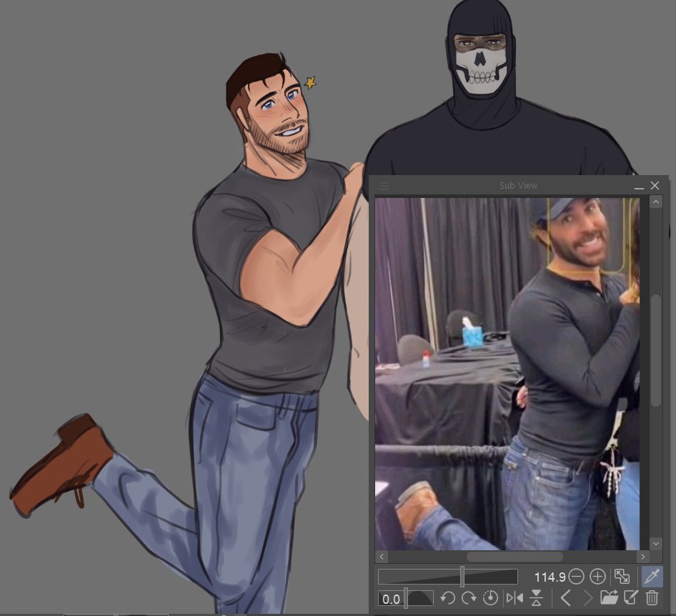Close the Sub View panel
The width and height of the screenshot is (676, 616).
coord(655,185)
